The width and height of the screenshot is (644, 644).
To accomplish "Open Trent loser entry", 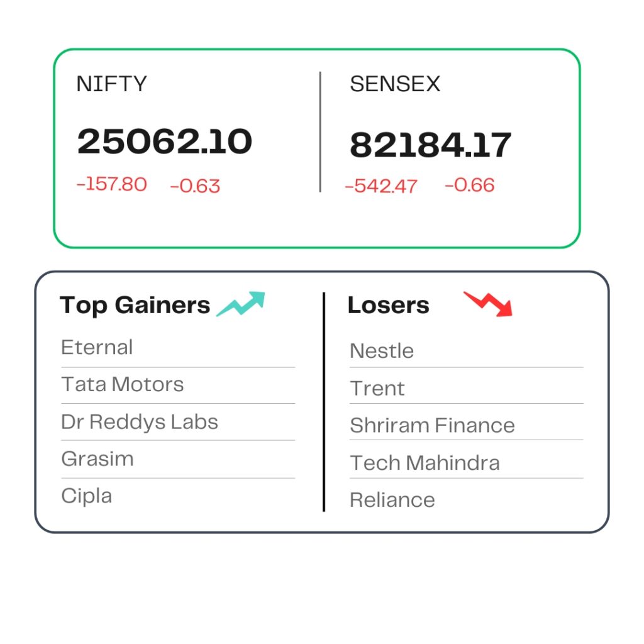I will (377, 389).
